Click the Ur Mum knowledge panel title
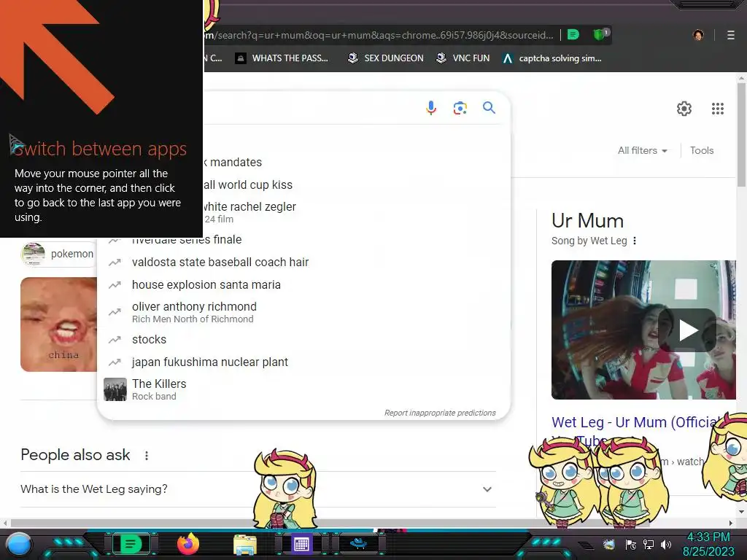The height and width of the screenshot is (560, 747). point(587,221)
